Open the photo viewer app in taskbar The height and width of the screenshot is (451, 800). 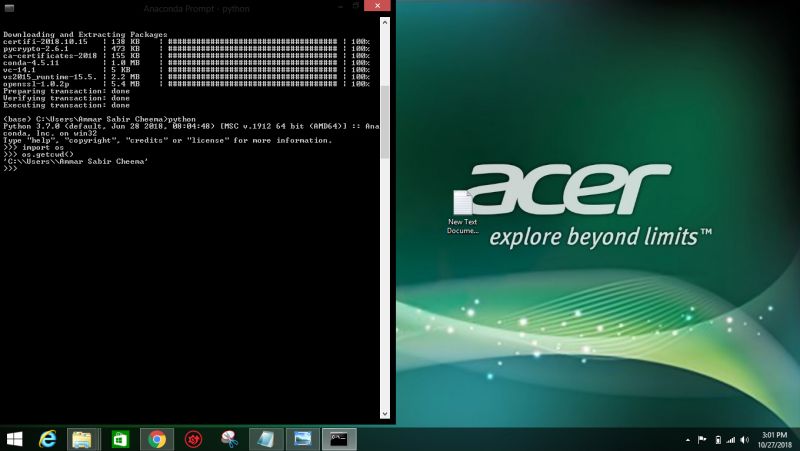[303, 439]
